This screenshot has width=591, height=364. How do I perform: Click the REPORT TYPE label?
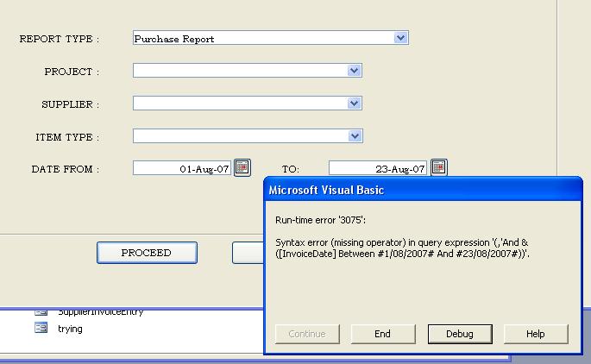point(60,39)
